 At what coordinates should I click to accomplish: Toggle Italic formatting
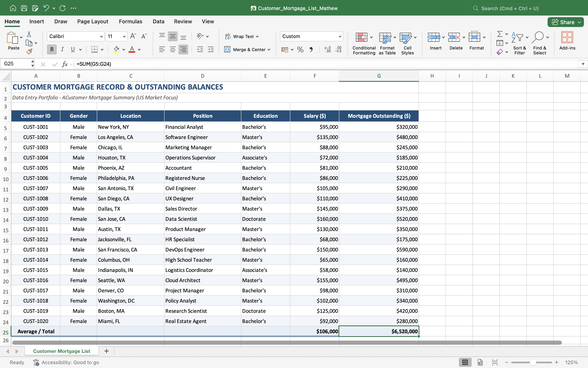(62, 49)
